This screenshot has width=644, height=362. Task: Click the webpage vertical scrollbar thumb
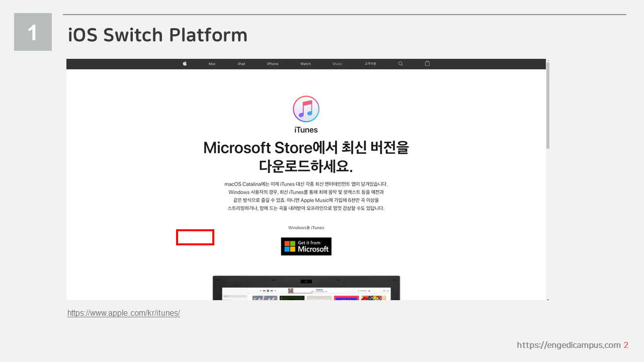point(548,105)
